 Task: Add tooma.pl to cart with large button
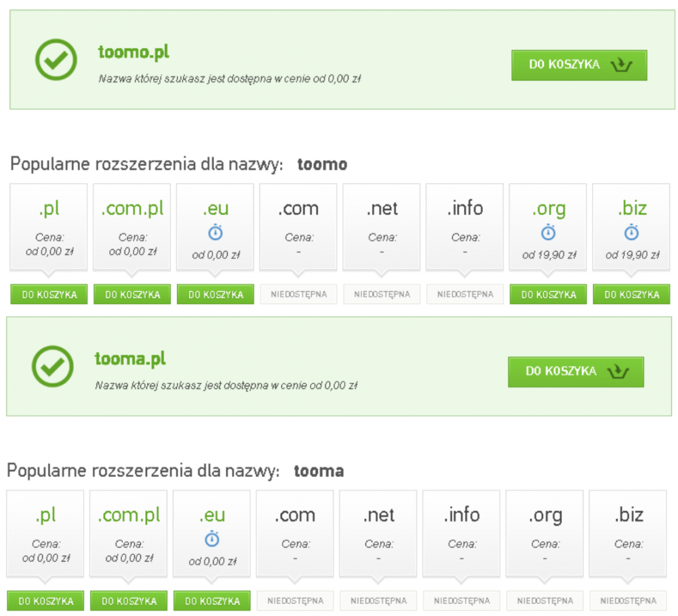point(576,372)
